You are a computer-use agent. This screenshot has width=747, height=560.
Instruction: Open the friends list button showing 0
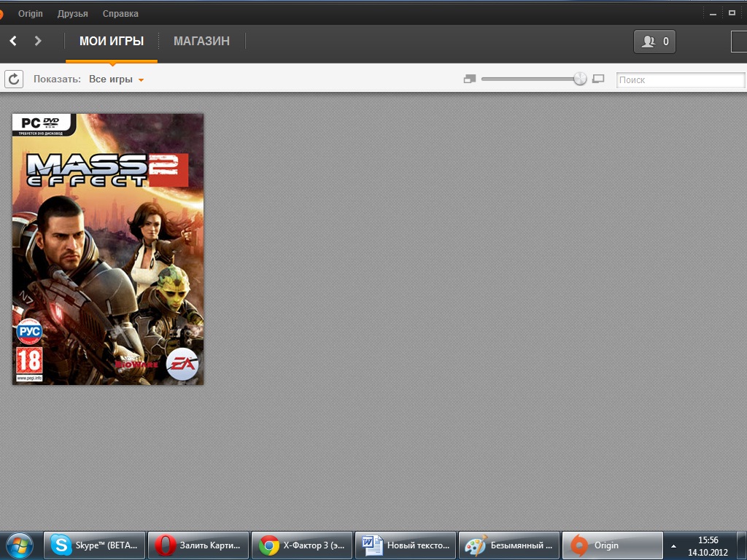point(654,42)
